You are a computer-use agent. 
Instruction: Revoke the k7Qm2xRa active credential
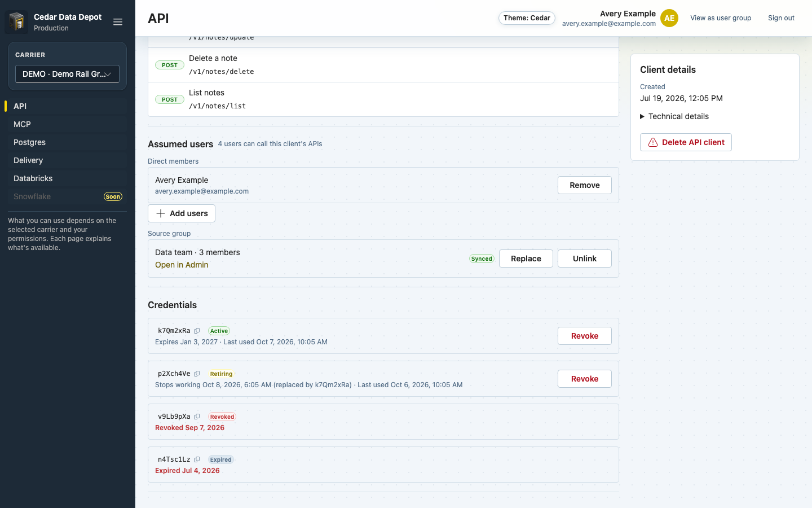click(585, 336)
